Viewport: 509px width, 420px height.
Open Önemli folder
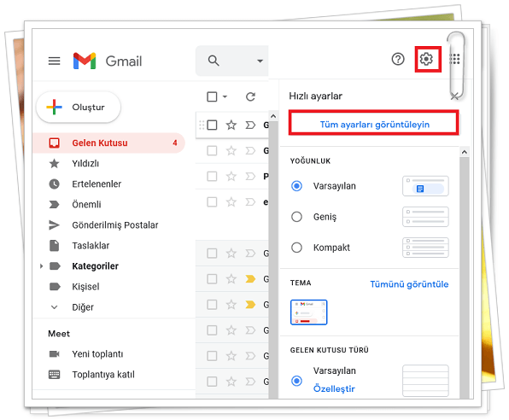[86, 204]
